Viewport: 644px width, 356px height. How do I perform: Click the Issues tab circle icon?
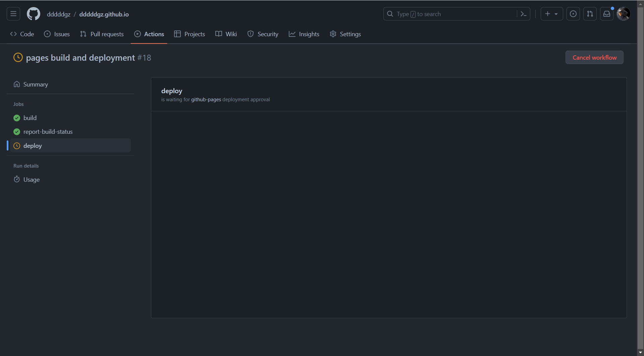click(47, 34)
